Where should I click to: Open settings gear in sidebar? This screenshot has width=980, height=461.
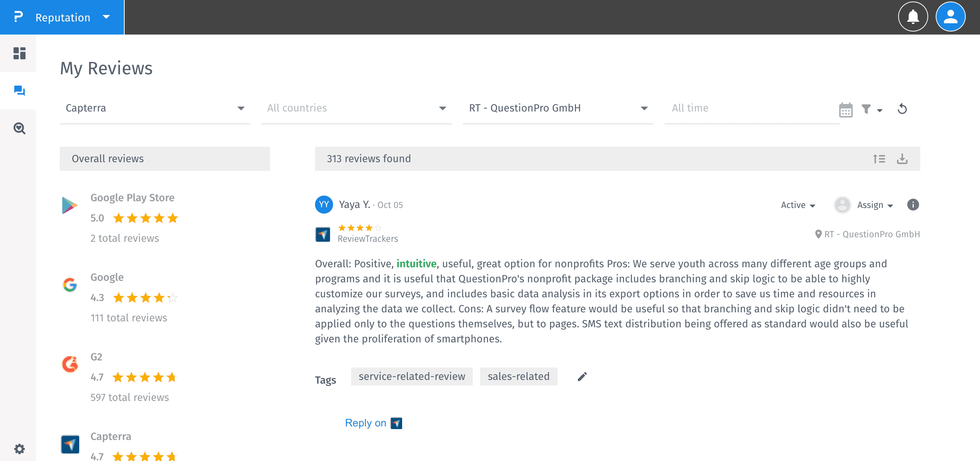point(19,449)
